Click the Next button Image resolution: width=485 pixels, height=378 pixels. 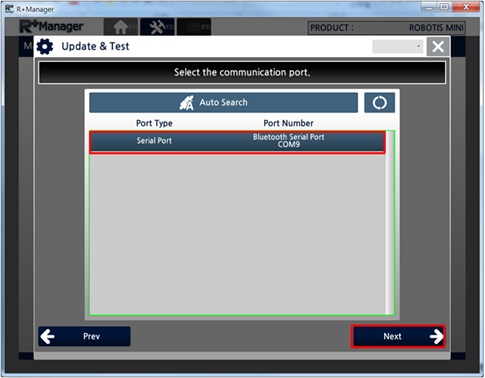tap(398, 336)
